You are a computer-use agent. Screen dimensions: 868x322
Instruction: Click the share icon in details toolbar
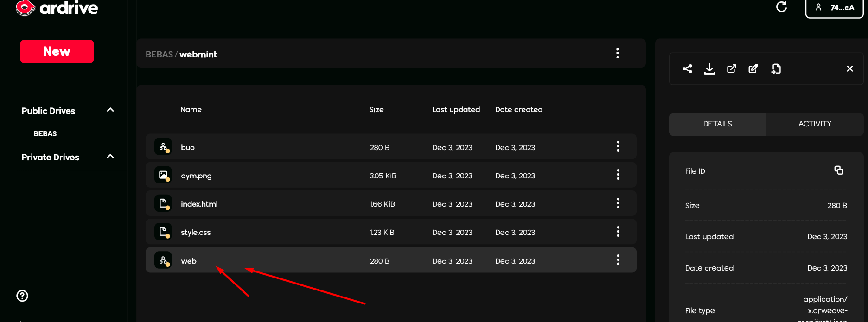pos(687,69)
